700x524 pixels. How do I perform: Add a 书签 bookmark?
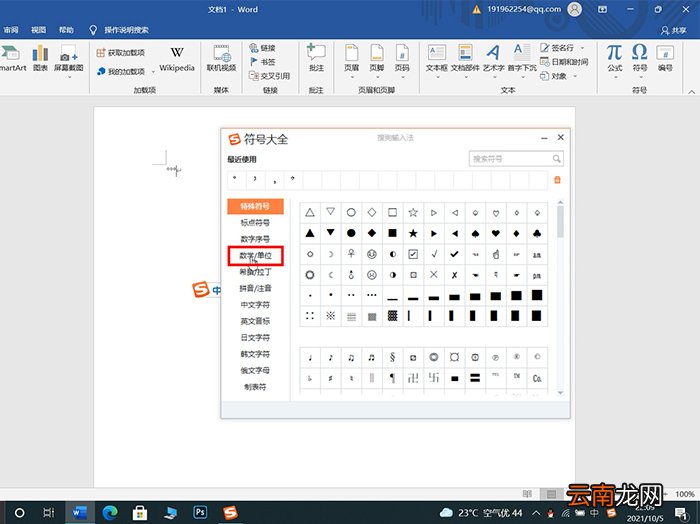(262, 62)
